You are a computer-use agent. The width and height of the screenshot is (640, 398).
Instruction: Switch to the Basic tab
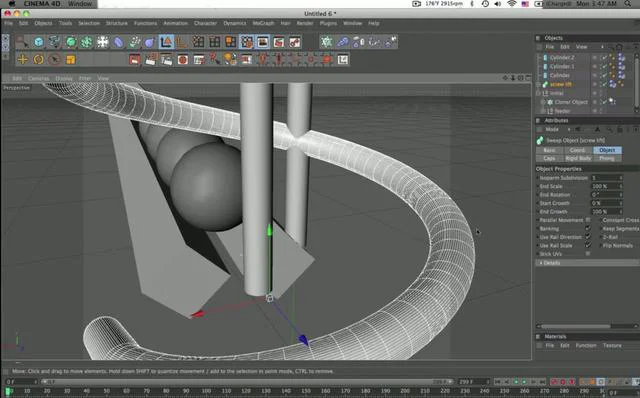549,150
